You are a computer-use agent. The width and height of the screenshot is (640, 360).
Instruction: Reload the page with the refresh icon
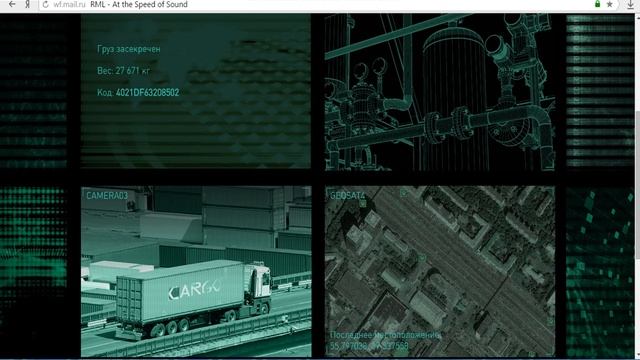coord(45,4)
